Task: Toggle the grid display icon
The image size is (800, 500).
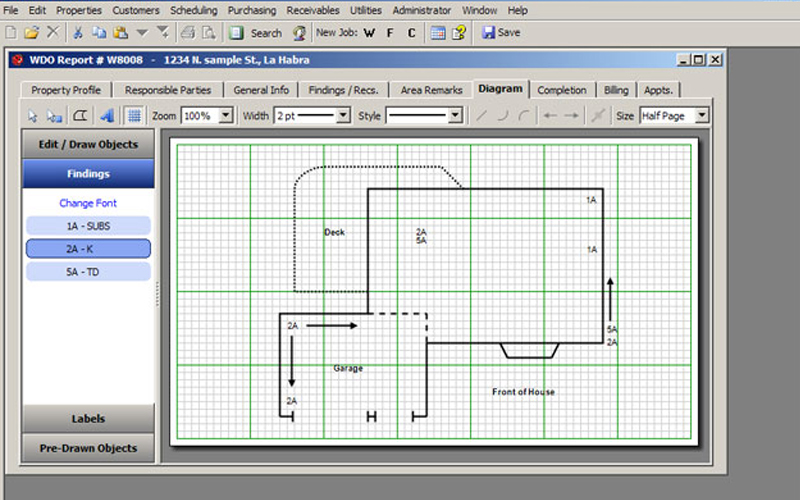Action: (x=134, y=116)
